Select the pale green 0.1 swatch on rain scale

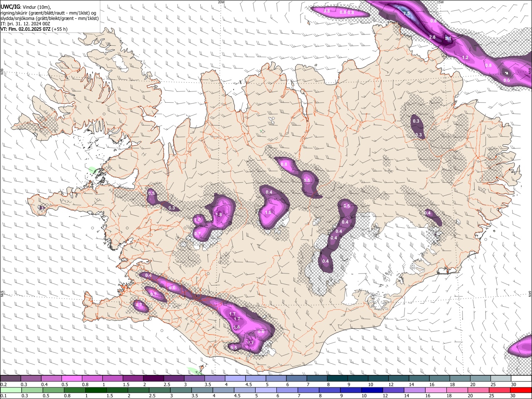(10, 390)
